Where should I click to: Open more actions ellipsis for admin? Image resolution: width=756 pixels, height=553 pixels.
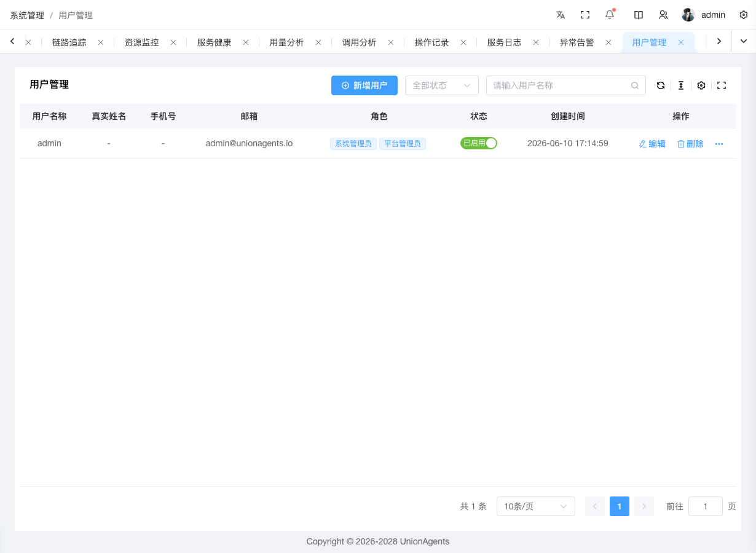coord(719,144)
